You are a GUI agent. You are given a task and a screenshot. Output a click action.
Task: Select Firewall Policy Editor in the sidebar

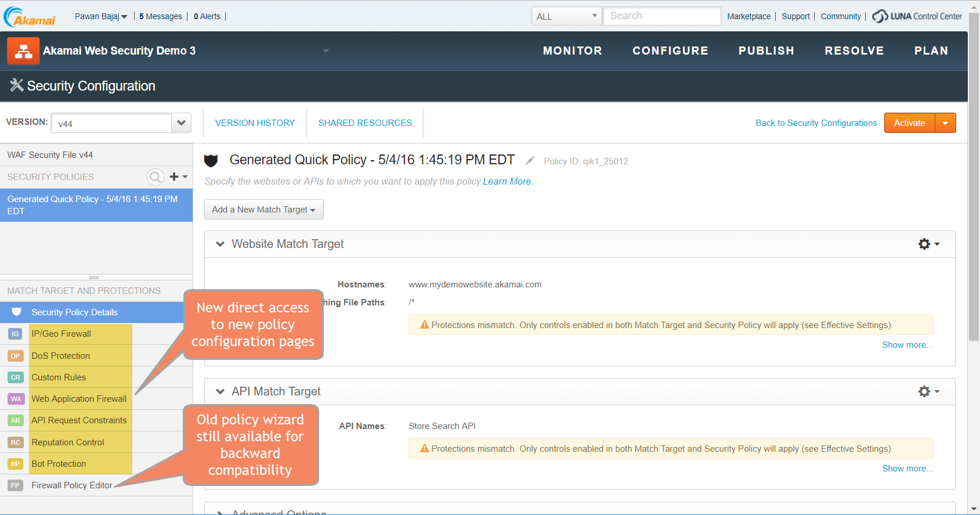[71, 485]
